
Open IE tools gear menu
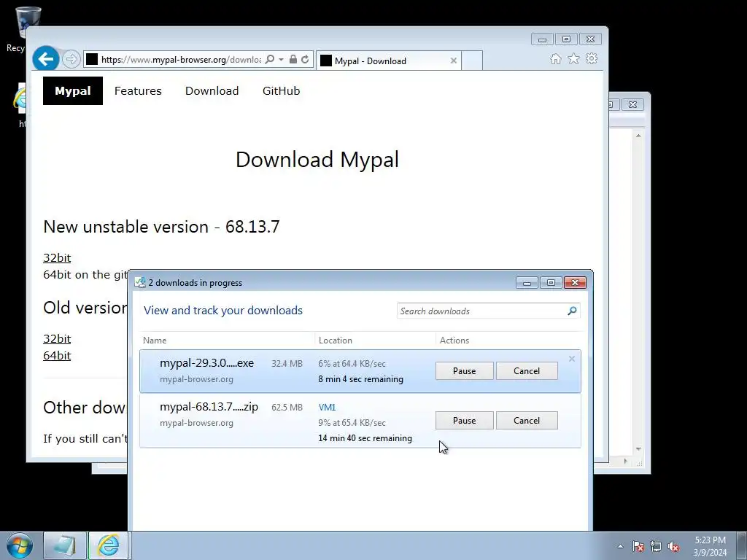tap(592, 58)
